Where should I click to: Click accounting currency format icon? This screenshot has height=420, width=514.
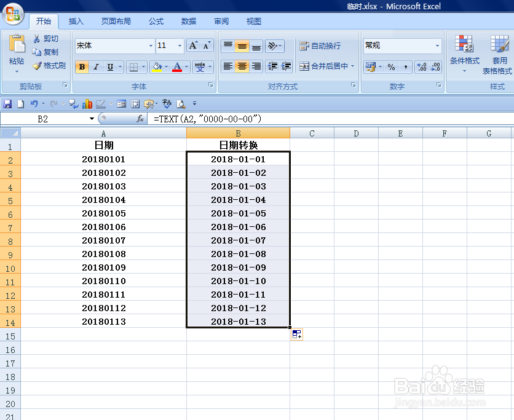click(371, 67)
